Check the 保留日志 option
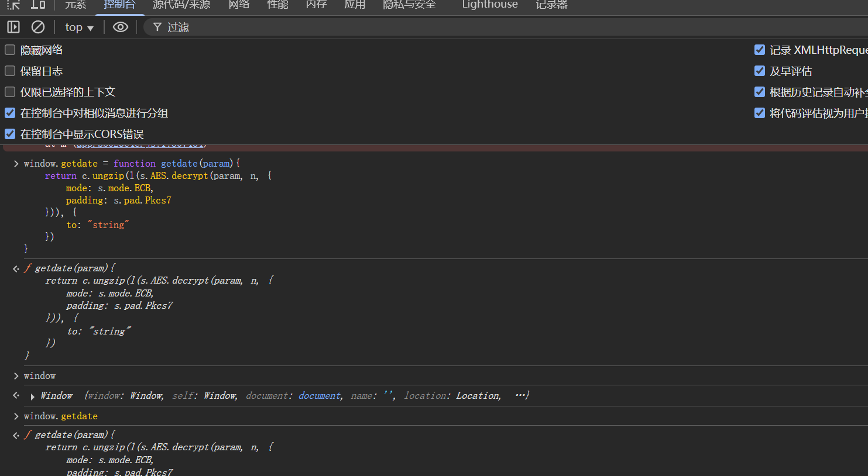 click(x=10, y=71)
